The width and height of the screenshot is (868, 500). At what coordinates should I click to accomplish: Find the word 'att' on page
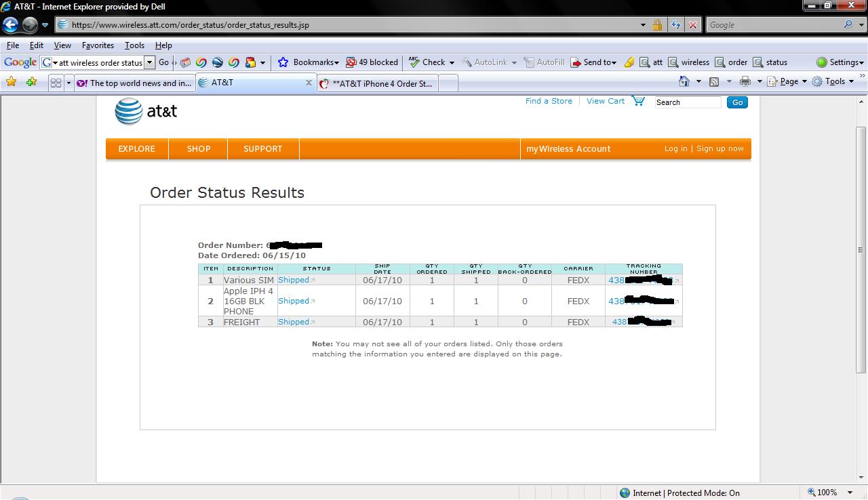tap(651, 62)
